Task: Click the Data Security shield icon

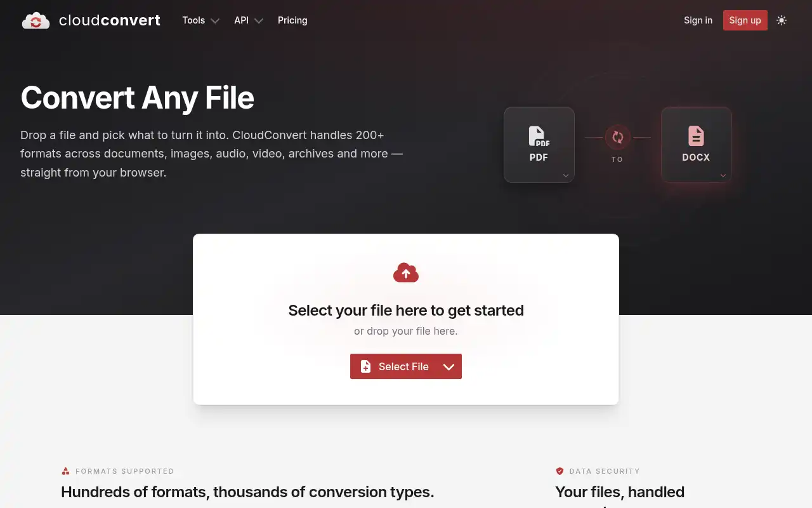Action: [560, 471]
